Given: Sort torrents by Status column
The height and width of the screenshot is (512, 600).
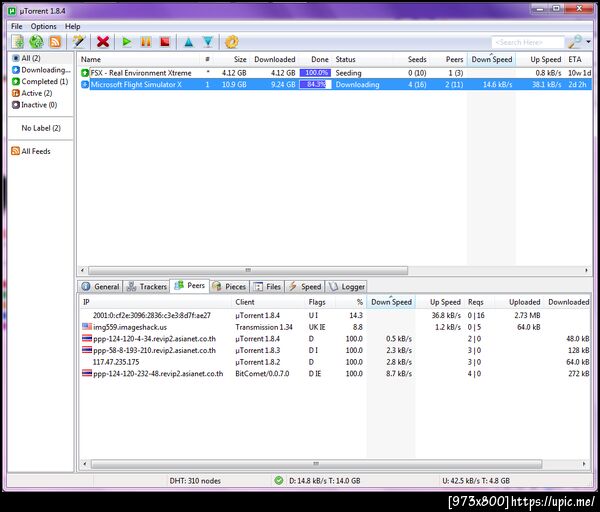Looking at the screenshot, I should [x=362, y=59].
